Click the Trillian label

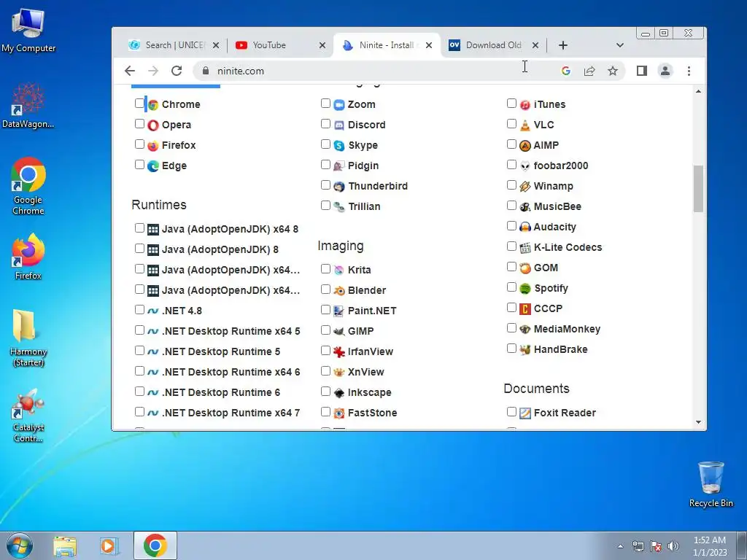[364, 206]
